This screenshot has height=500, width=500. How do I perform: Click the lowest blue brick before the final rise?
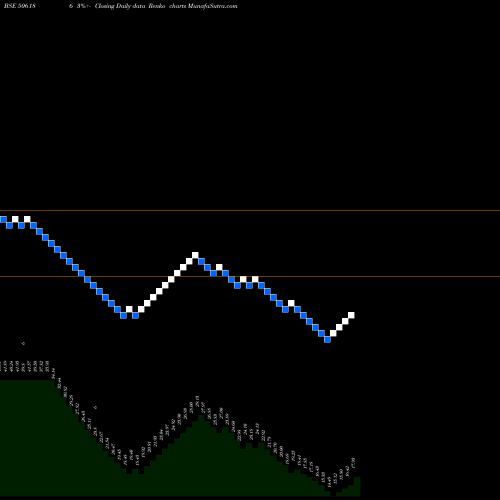(x=327, y=339)
